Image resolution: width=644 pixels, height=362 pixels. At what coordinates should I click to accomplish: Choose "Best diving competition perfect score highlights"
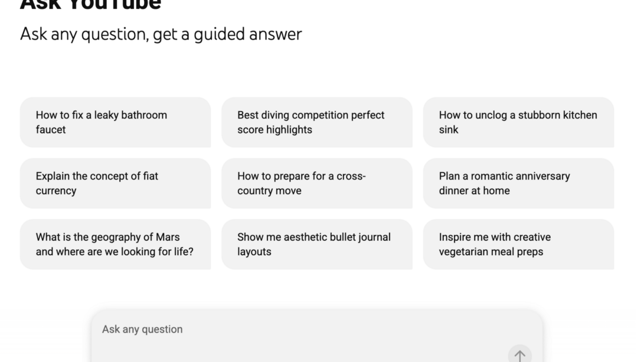(x=317, y=122)
